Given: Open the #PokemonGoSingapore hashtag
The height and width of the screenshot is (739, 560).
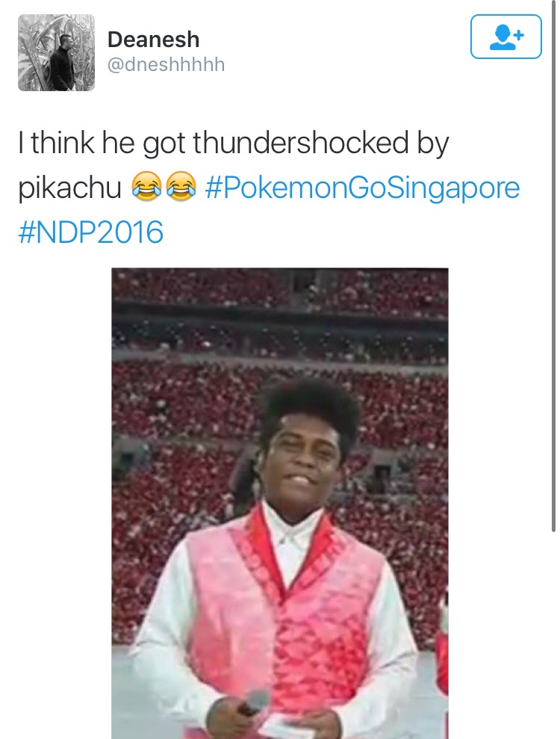Looking at the screenshot, I should 363,187.
